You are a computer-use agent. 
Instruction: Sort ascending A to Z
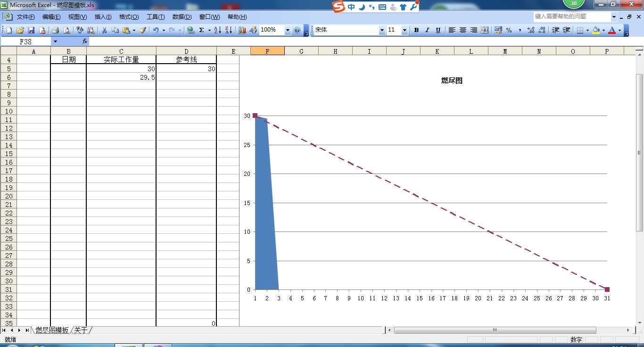click(x=217, y=30)
